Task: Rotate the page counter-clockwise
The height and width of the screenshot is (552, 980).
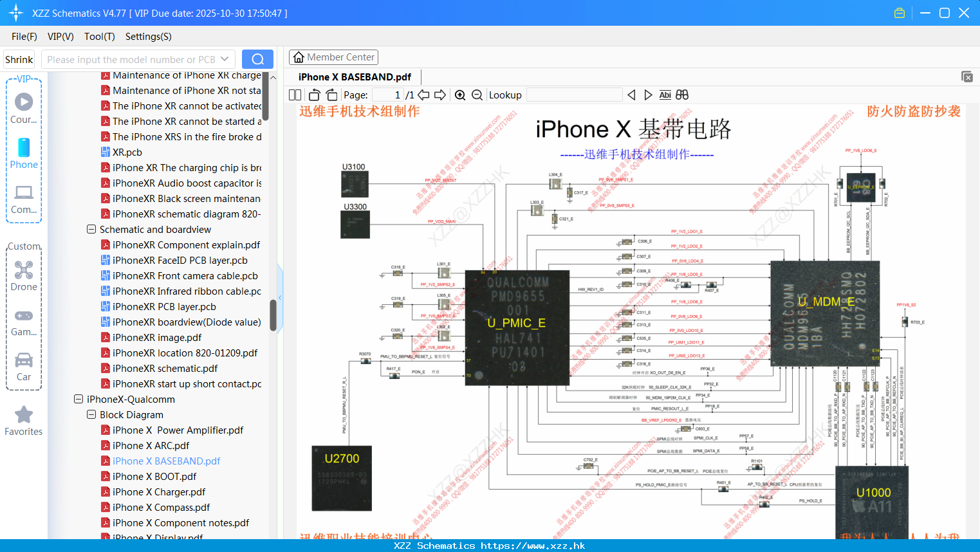Action: (x=314, y=95)
